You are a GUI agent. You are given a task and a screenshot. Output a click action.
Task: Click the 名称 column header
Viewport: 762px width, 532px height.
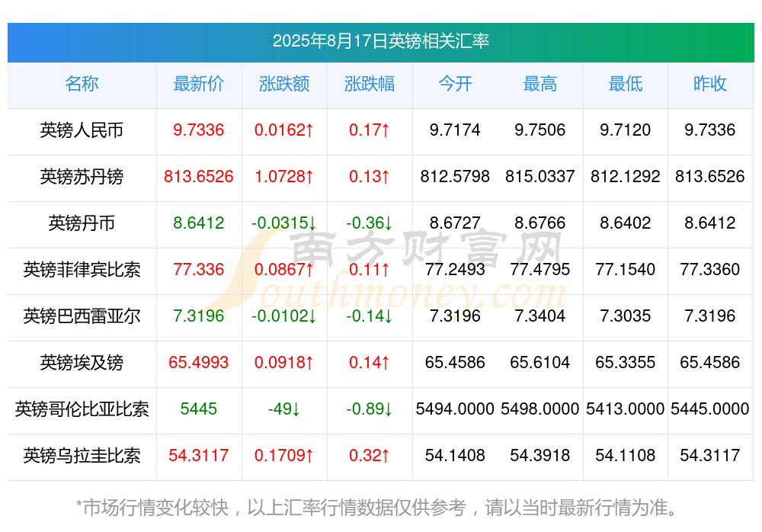[x=82, y=84]
